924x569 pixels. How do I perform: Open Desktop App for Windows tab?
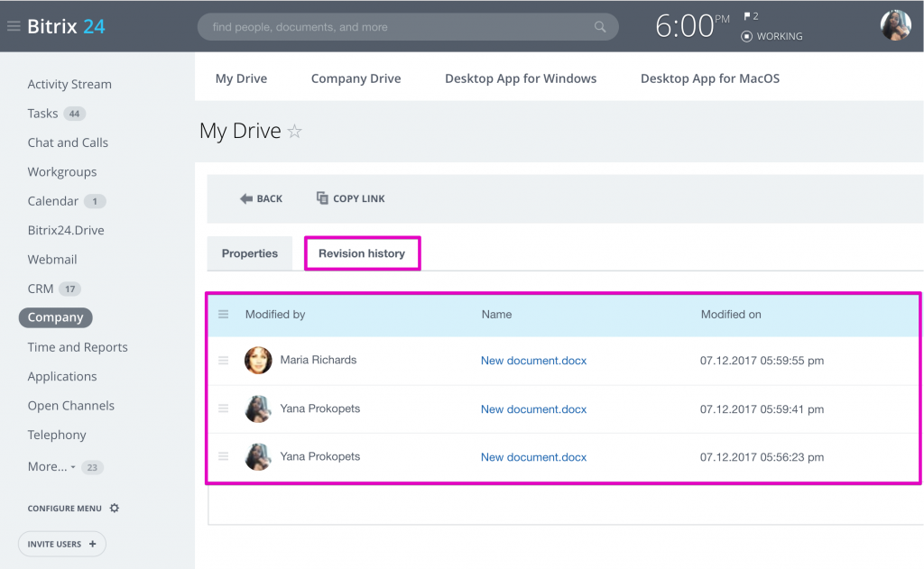(x=521, y=78)
